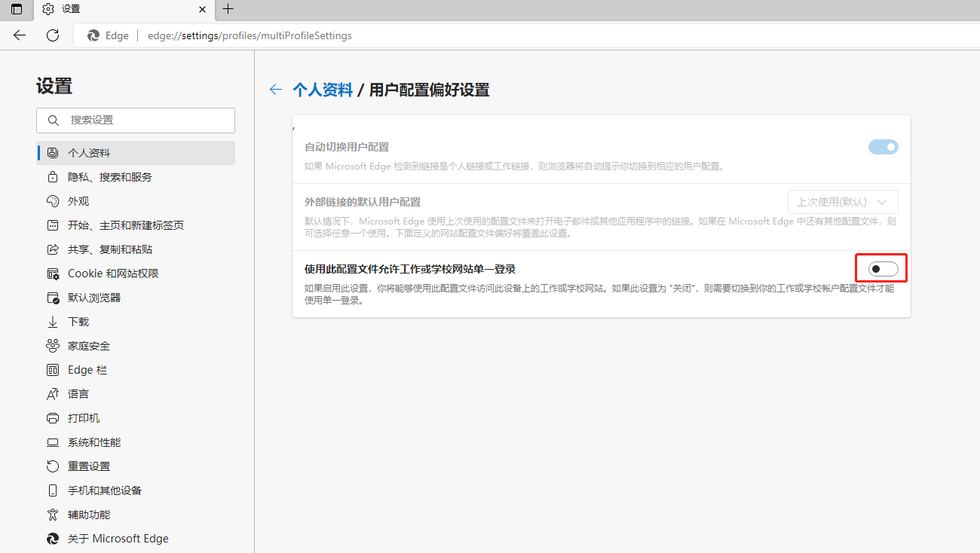
Task: Click the address bar URL
Action: tap(250, 35)
